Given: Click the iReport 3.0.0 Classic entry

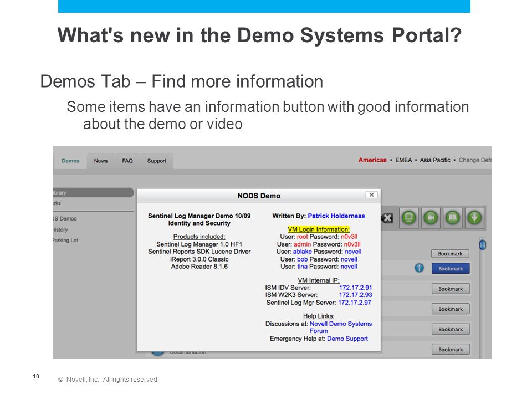Looking at the screenshot, I should (x=199, y=259).
